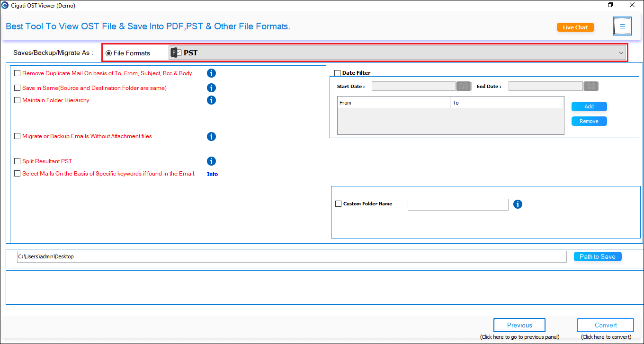The height and width of the screenshot is (344, 644).
Task: Start conversion with Convert button
Action: [x=606, y=325]
